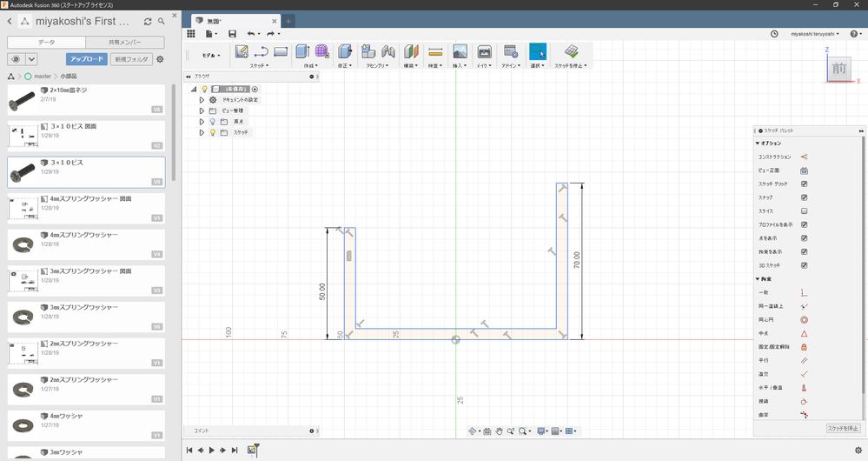The image size is (868, 461).
Task: Activate the Select tool icon
Action: (x=538, y=51)
